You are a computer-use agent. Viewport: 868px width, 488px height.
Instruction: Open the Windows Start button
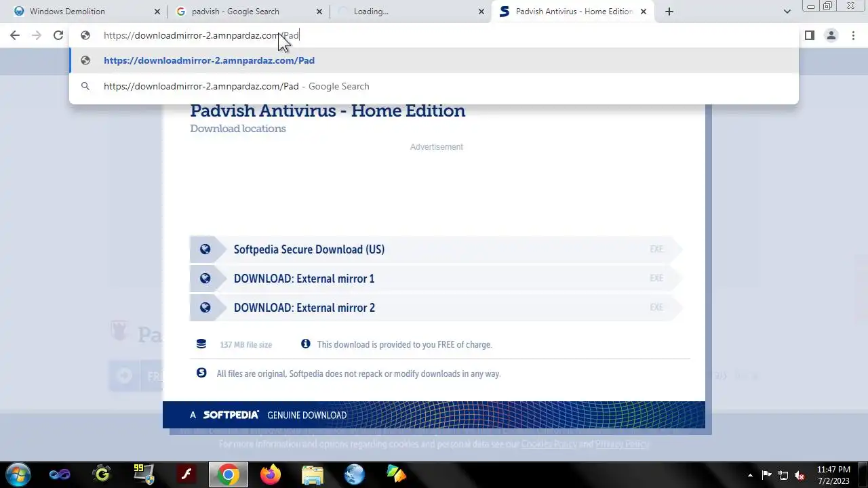18,474
